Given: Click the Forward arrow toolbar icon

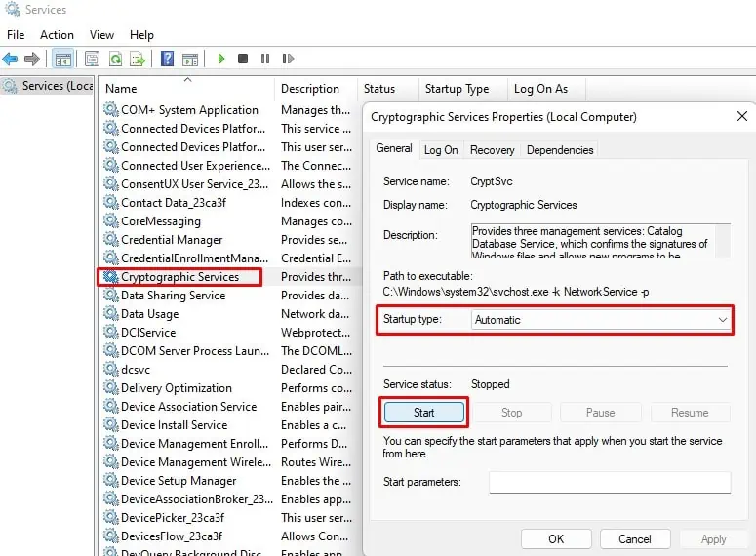Looking at the screenshot, I should click(32, 59).
